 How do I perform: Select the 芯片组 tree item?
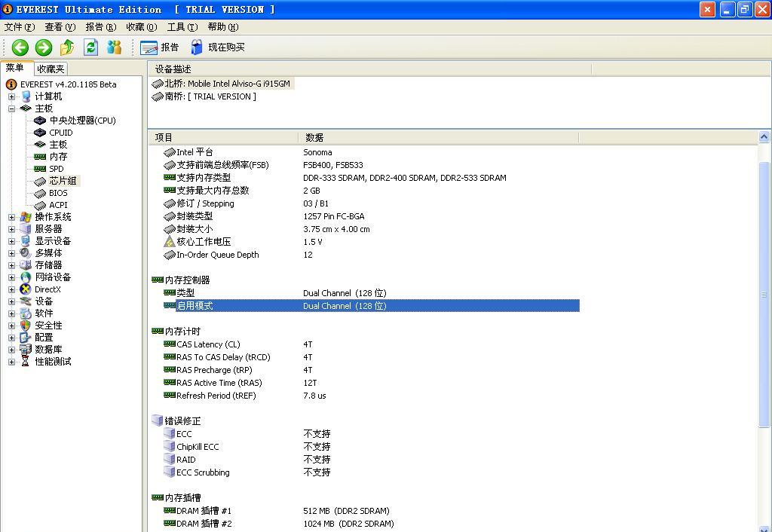(63, 181)
